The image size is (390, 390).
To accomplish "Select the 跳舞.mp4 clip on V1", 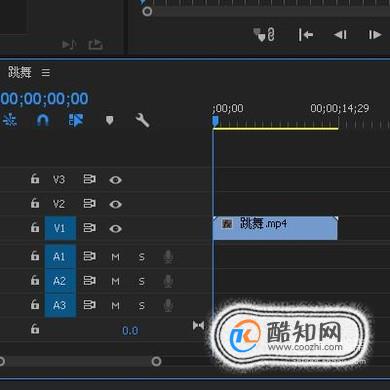I will tap(275, 228).
